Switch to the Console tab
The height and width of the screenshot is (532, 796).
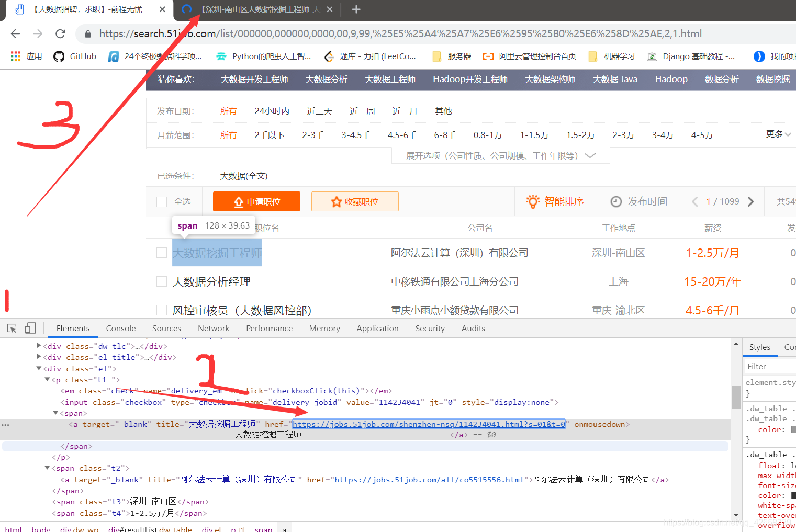tap(121, 328)
